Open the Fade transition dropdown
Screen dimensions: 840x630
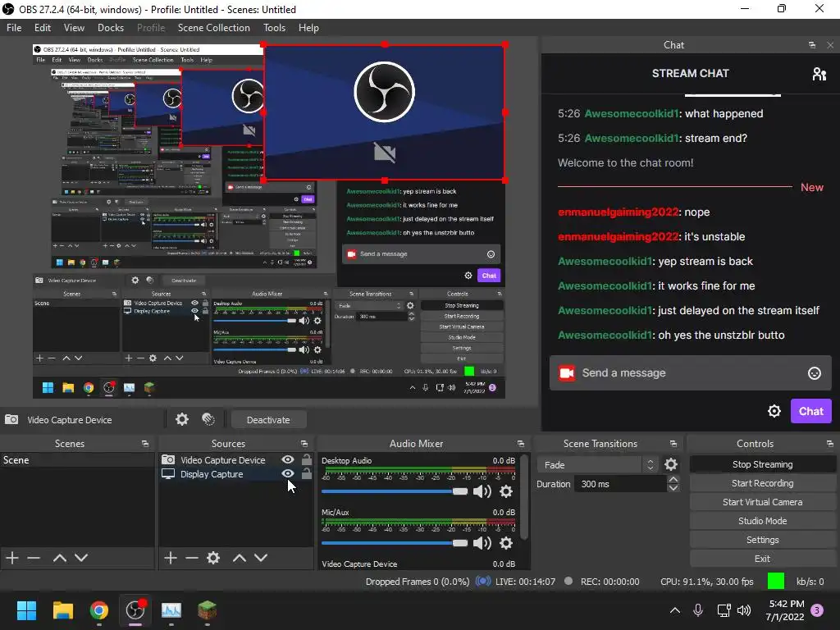click(597, 464)
